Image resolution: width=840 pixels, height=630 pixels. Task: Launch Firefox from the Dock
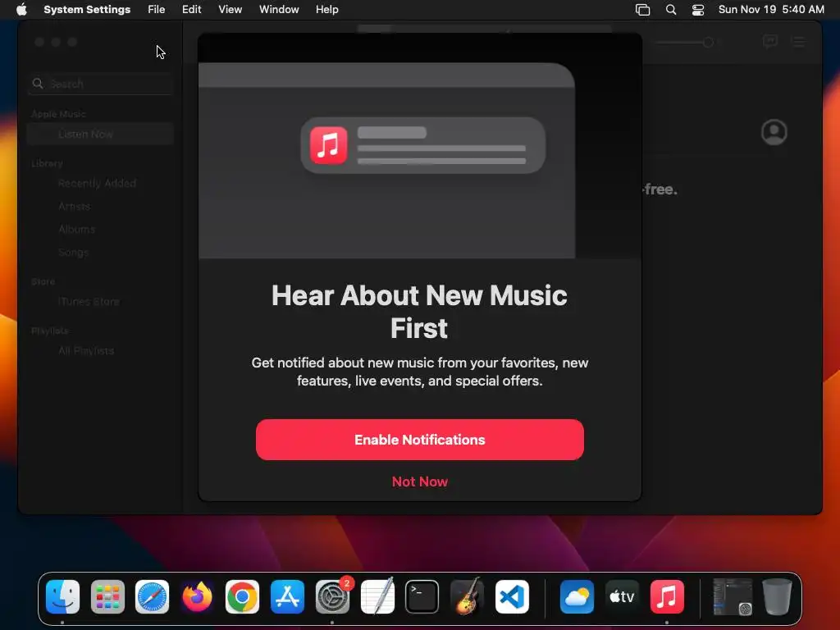coord(197,597)
